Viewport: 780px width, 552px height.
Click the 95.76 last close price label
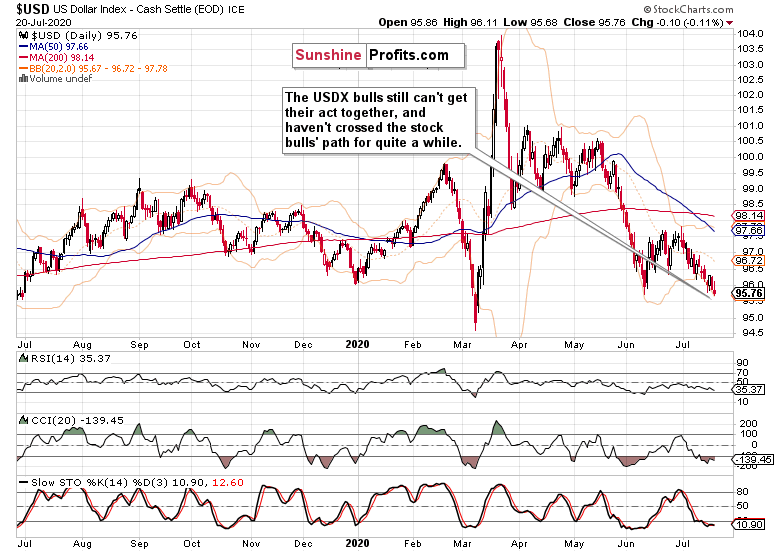[749, 293]
